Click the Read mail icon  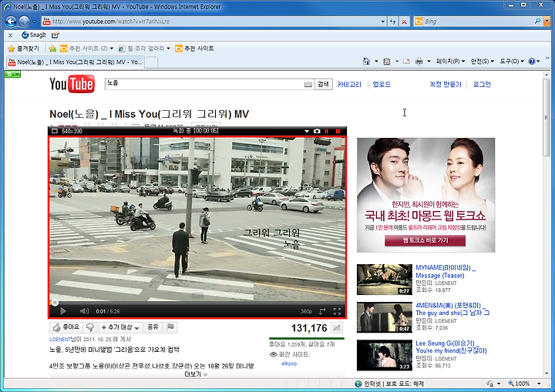406,62
